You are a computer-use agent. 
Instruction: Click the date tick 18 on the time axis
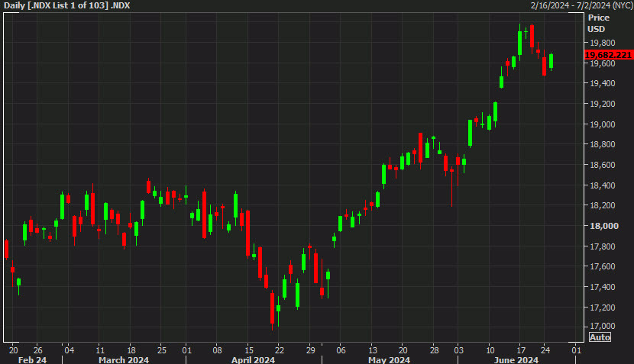(131, 350)
